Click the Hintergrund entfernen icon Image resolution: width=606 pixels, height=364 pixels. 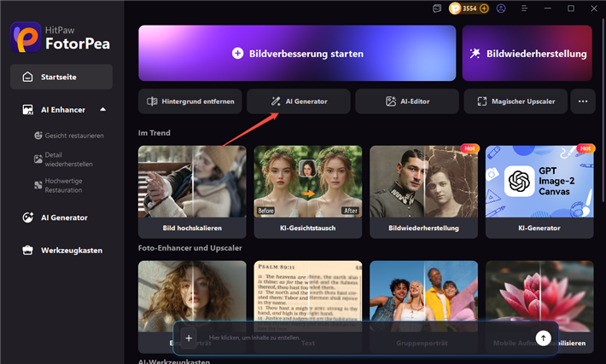[x=152, y=101]
